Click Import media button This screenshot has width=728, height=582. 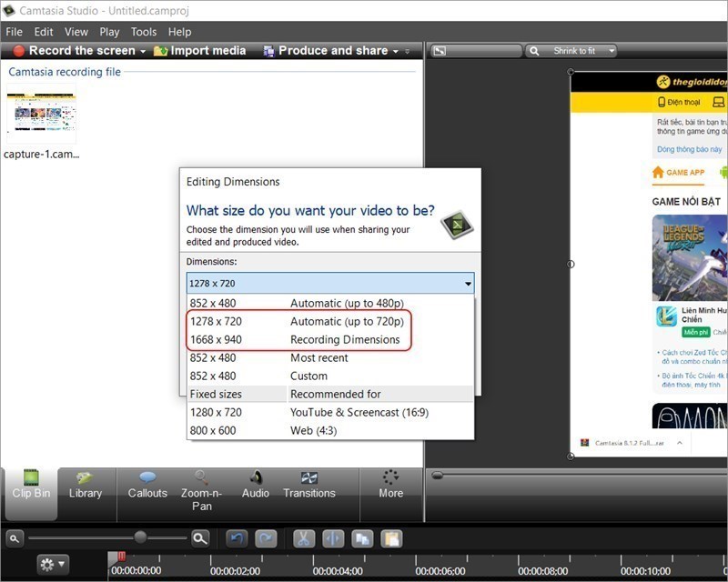(199, 51)
